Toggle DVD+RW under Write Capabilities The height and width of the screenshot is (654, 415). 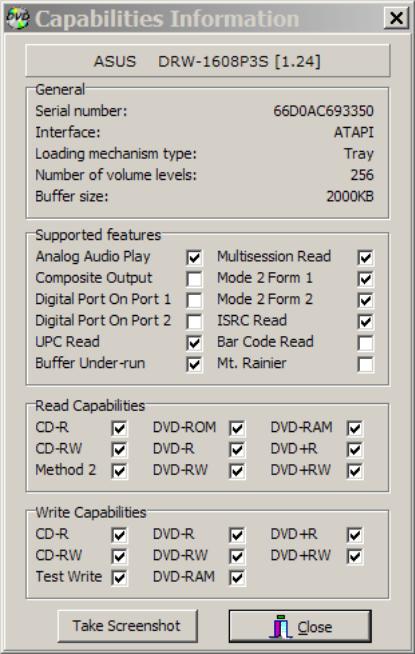[x=355, y=556]
